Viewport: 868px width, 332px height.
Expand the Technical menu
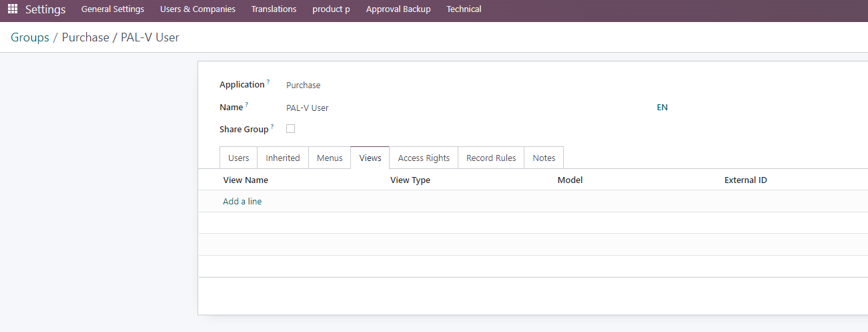point(464,9)
